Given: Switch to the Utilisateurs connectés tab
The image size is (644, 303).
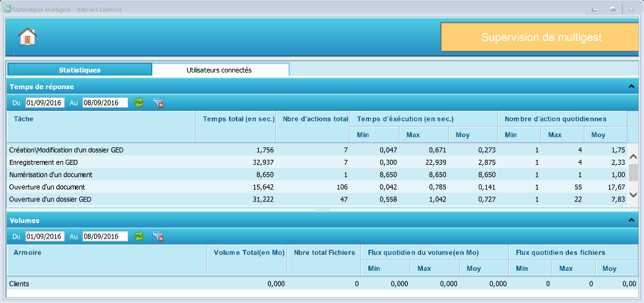Looking at the screenshot, I should coord(219,70).
